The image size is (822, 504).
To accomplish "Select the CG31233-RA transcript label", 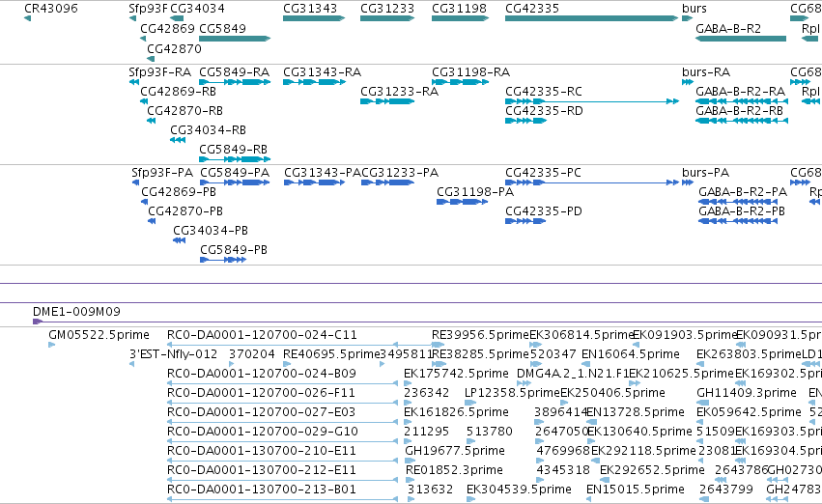I will [x=400, y=92].
